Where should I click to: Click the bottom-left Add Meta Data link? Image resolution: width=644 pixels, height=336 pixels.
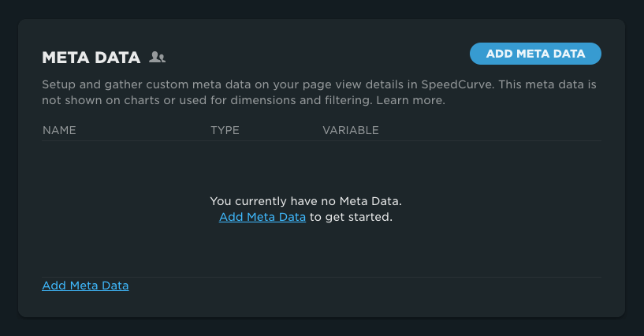pyautogui.click(x=85, y=286)
